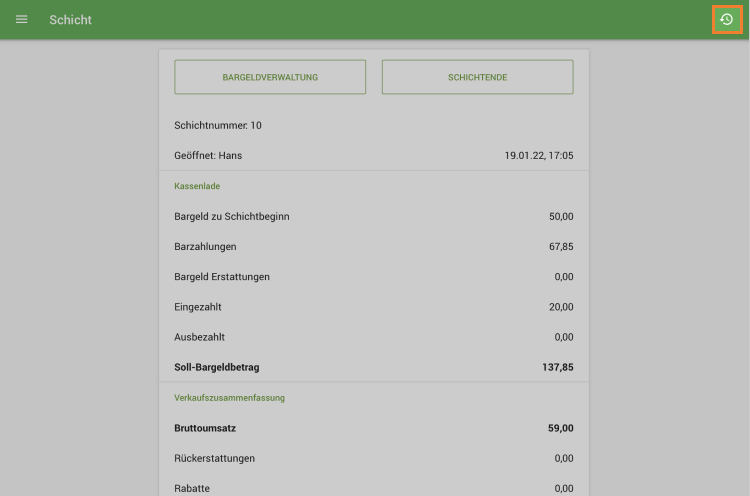
Task: Click the Eingezahlt label
Action: click(x=203, y=307)
